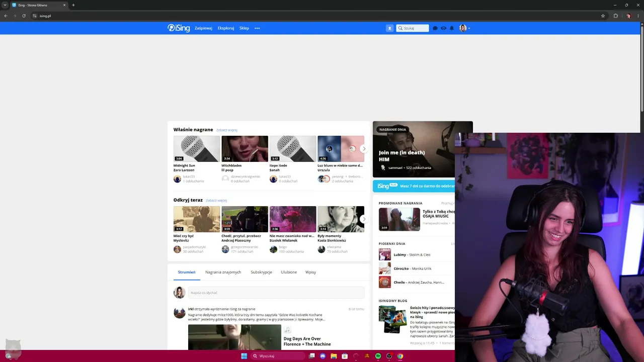Click the music note icon beside Dog Days Are Over
Image resolution: width=644 pixels, height=362 pixels.
[x=287, y=330]
